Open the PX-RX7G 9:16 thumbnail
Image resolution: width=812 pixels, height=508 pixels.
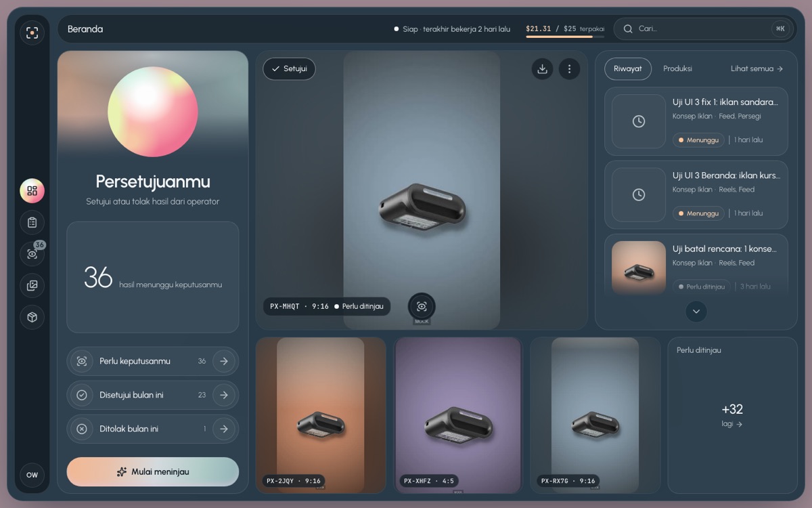pyautogui.click(x=595, y=415)
